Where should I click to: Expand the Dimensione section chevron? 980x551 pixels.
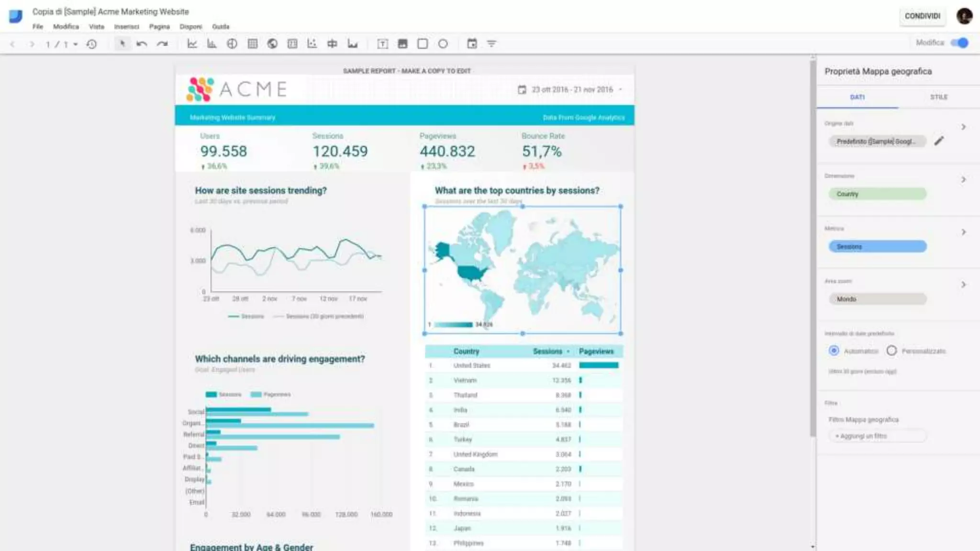click(x=963, y=179)
